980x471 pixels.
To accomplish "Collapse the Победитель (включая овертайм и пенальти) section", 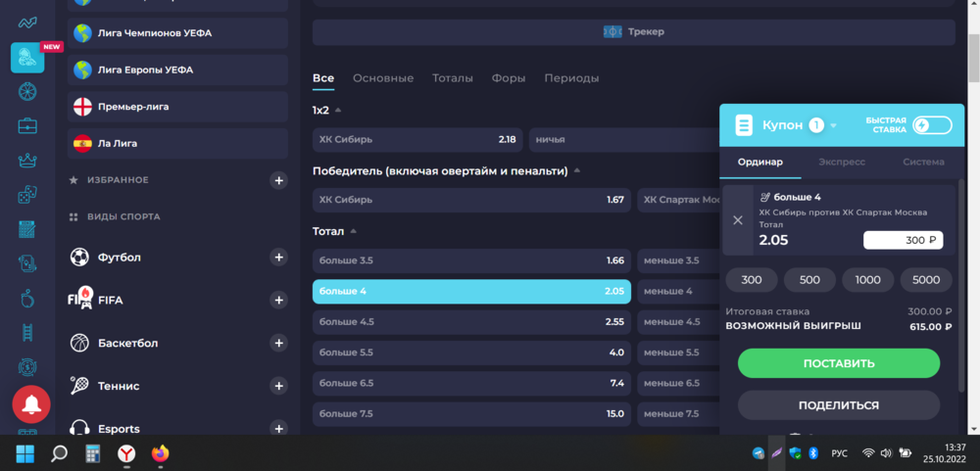I will click(x=577, y=170).
